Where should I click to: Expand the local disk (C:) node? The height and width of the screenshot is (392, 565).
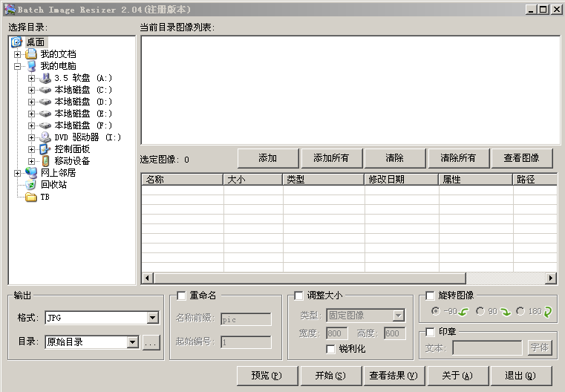click(31, 90)
